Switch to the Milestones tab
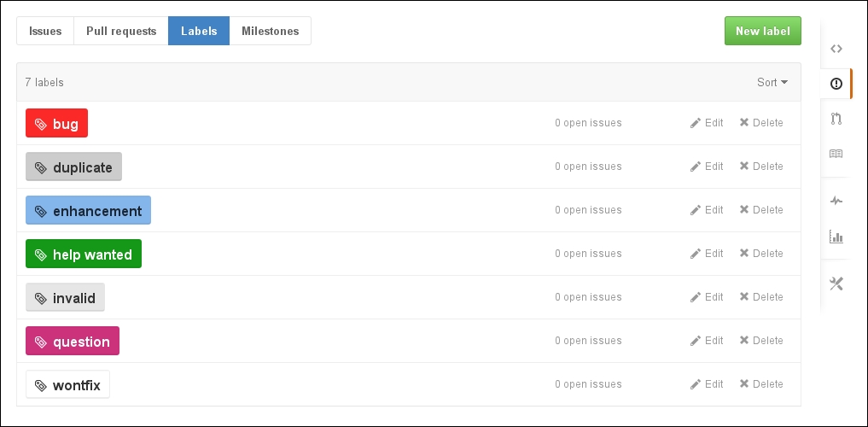 click(271, 31)
